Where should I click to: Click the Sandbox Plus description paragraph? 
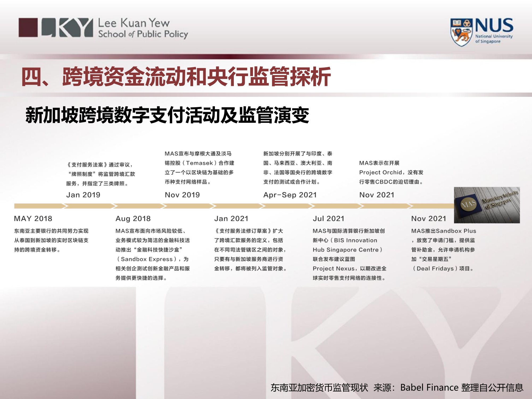(x=443, y=250)
